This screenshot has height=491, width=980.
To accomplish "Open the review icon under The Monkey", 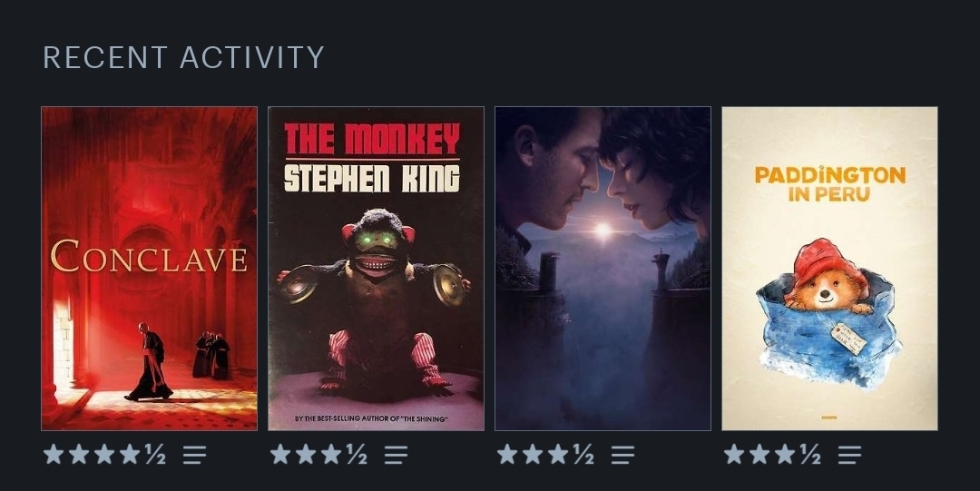I will [x=396, y=455].
